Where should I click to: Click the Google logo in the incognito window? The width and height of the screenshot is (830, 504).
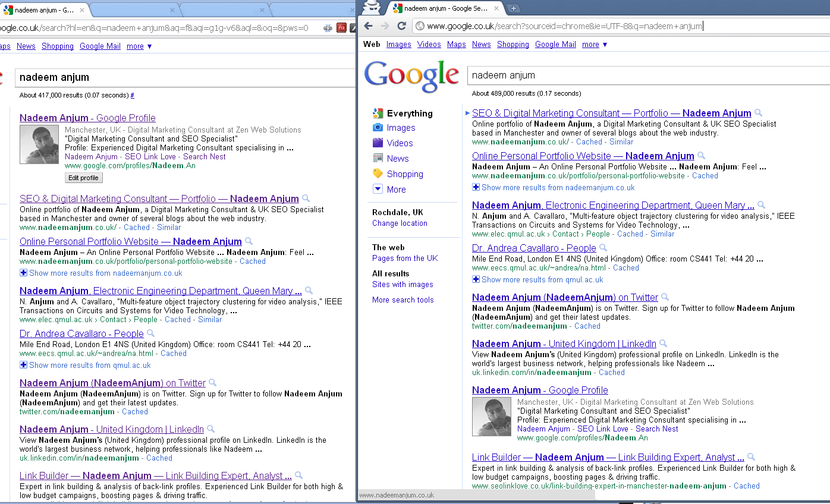(411, 76)
